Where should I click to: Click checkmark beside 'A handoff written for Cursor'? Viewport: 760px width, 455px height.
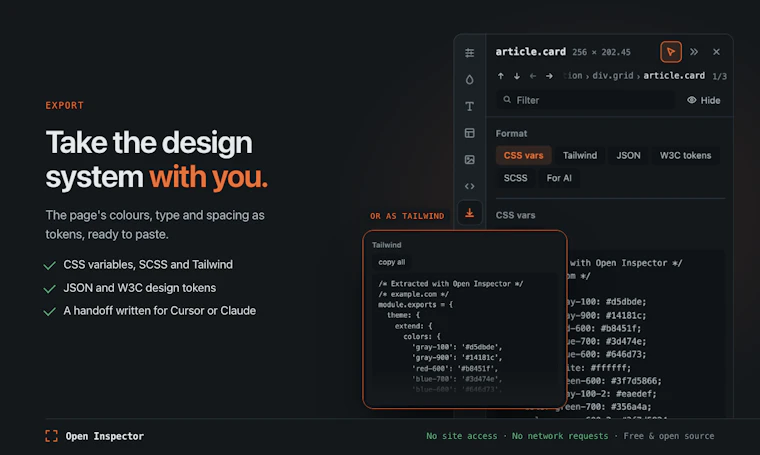coord(49,312)
